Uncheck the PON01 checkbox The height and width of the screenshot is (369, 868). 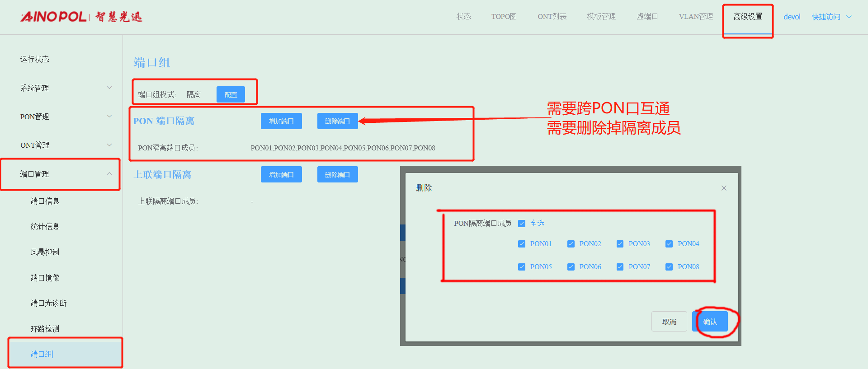pos(522,244)
